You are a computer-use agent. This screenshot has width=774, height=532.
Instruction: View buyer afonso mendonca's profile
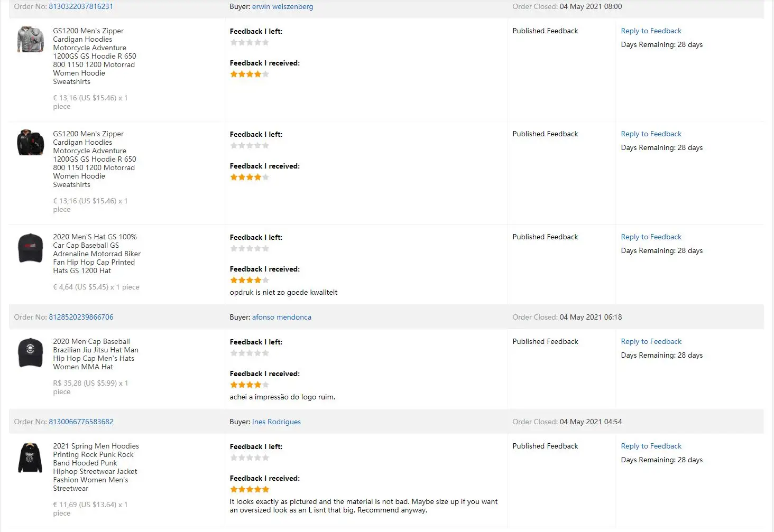[281, 317]
